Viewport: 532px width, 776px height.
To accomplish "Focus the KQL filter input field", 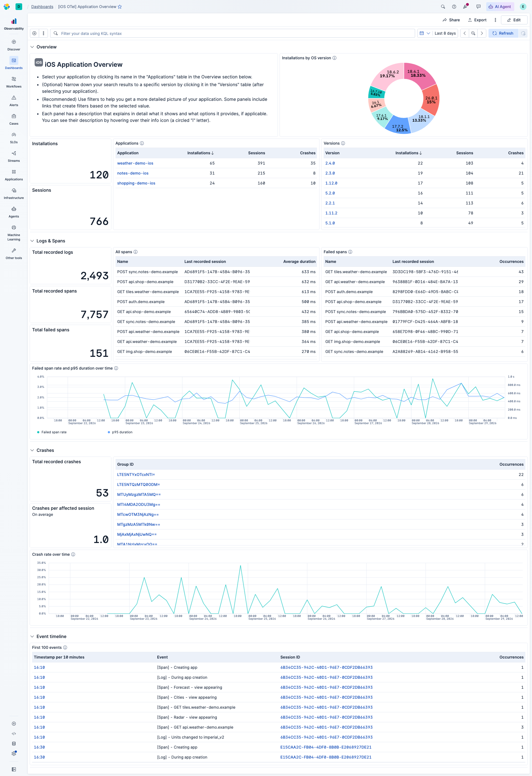I will pos(233,34).
